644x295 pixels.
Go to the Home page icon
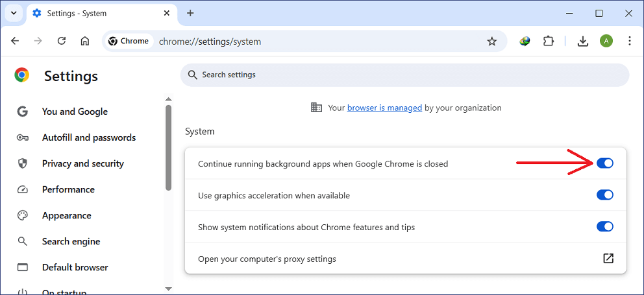[85, 41]
